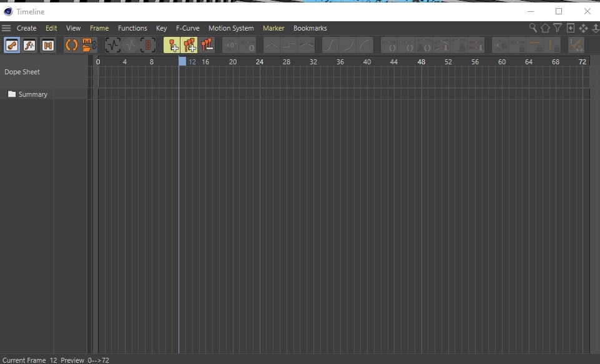Open the filter funnel icon
Image resolution: width=600 pixels, height=364 pixels.
pyautogui.click(x=558, y=28)
